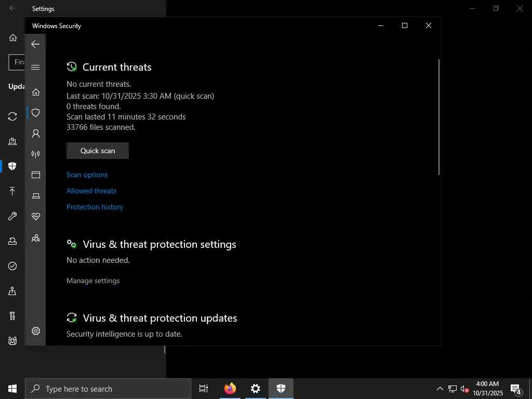Open Protection history link
The image size is (532, 399).
(95, 207)
